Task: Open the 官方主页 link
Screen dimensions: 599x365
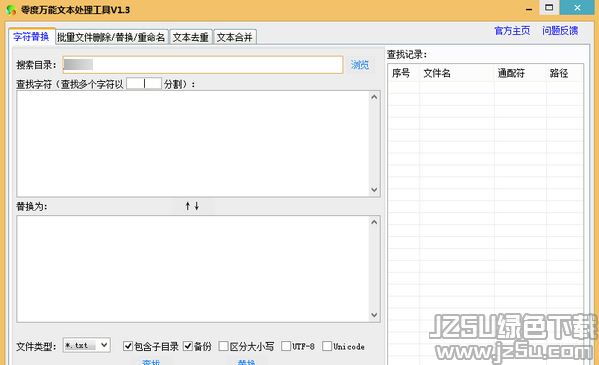Action: tap(512, 31)
